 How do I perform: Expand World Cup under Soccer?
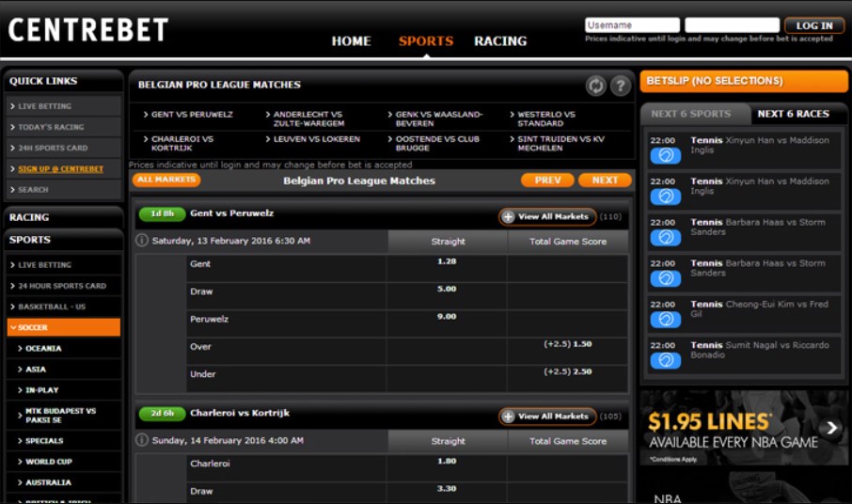click(64, 462)
